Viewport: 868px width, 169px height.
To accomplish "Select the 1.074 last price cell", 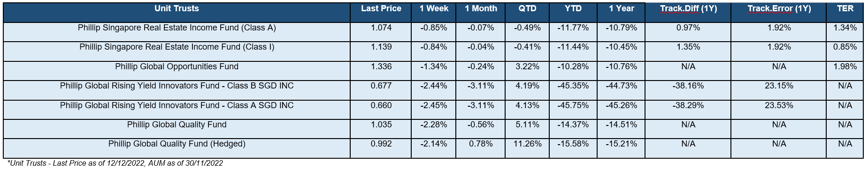I will [x=381, y=28].
